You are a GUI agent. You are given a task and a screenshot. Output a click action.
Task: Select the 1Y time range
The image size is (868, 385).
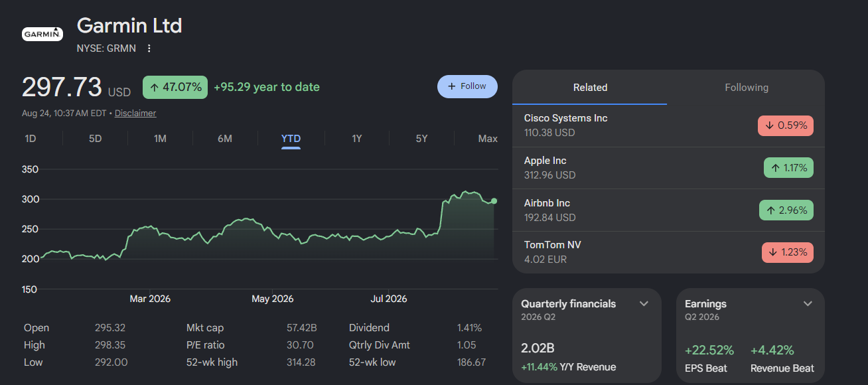pyautogui.click(x=357, y=139)
